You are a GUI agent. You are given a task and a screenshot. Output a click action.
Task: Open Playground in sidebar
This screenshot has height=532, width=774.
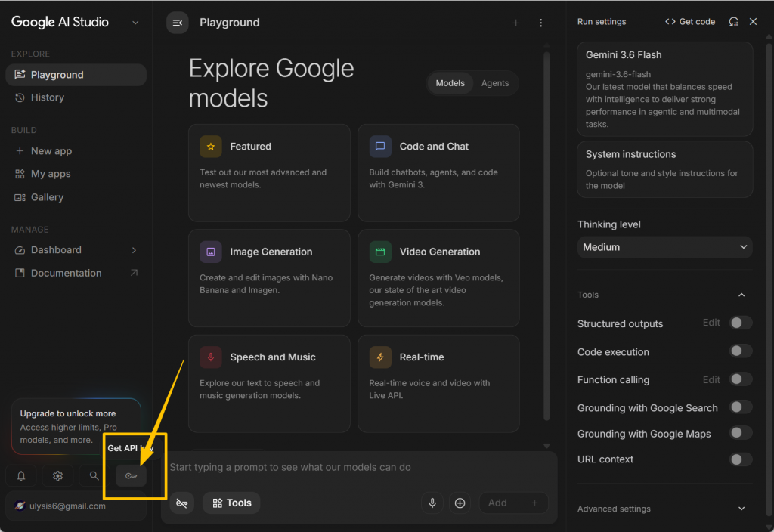click(x=76, y=75)
